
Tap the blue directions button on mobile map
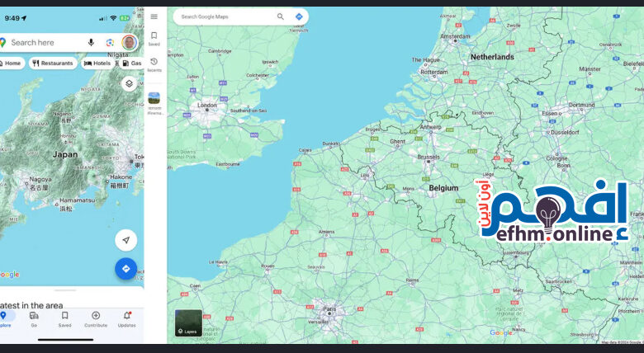coord(126,269)
